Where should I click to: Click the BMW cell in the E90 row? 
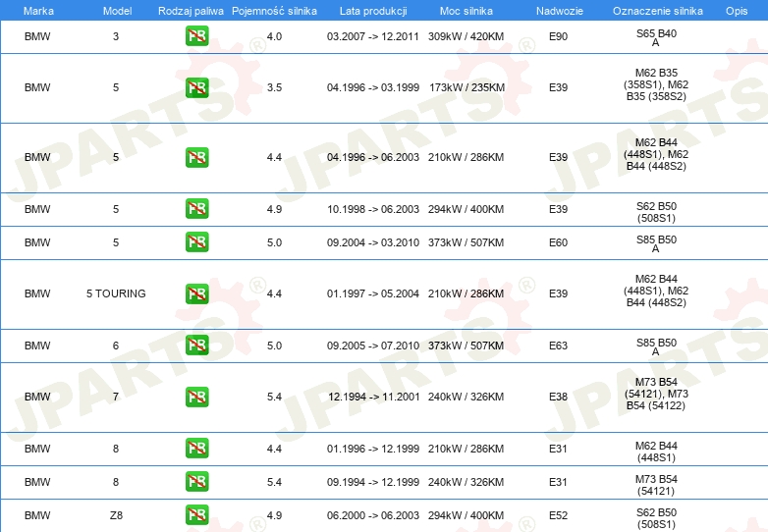click(x=37, y=36)
